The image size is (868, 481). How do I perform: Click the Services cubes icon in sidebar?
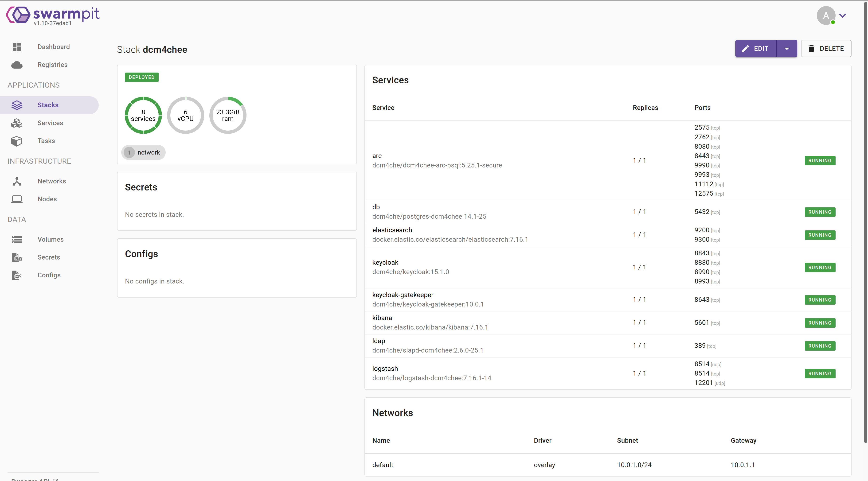point(17,123)
